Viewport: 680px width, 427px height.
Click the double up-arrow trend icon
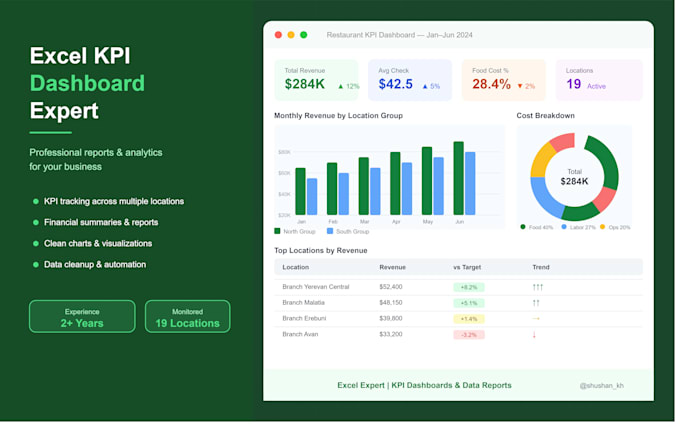(536, 303)
